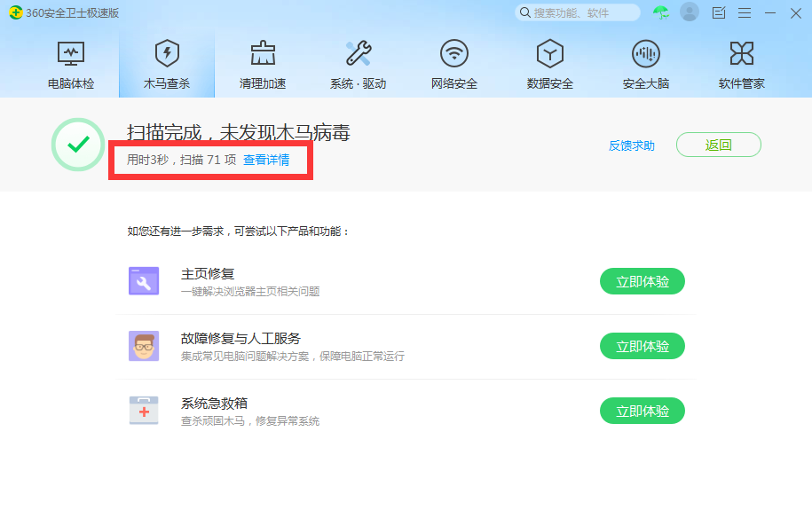The width and height of the screenshot is (812, 510).
Task: Click the 返回 return button
Action: pyautogui.click(x=718, y=145)
